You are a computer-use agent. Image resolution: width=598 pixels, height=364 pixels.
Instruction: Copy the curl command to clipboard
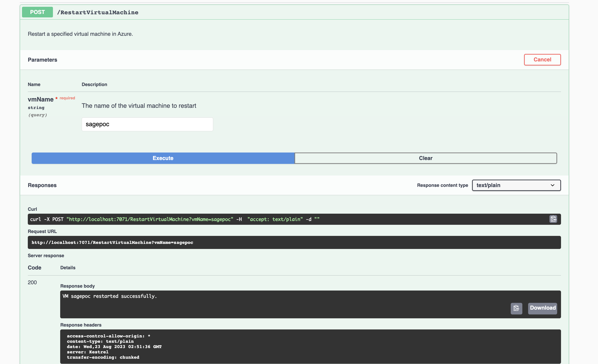coord(553,219)
